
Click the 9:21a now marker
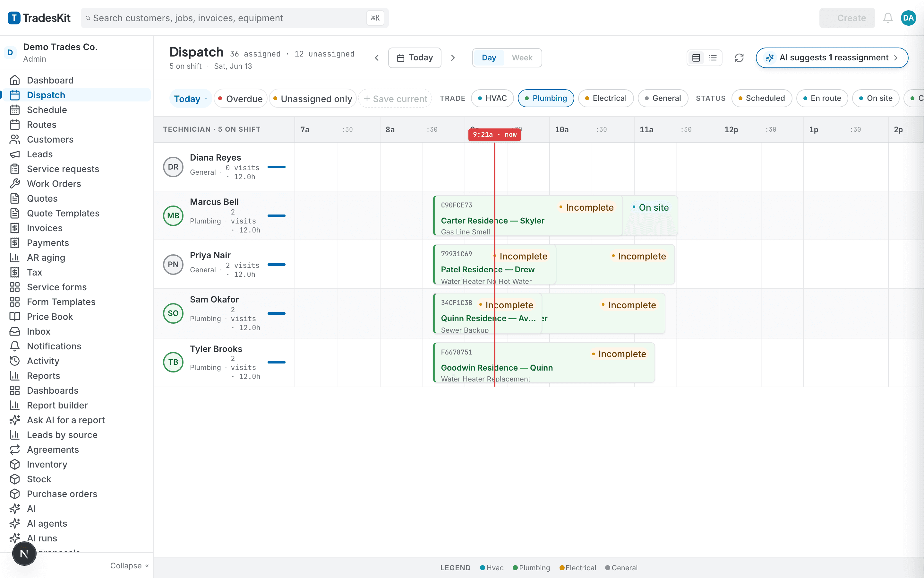click(494, 135)
